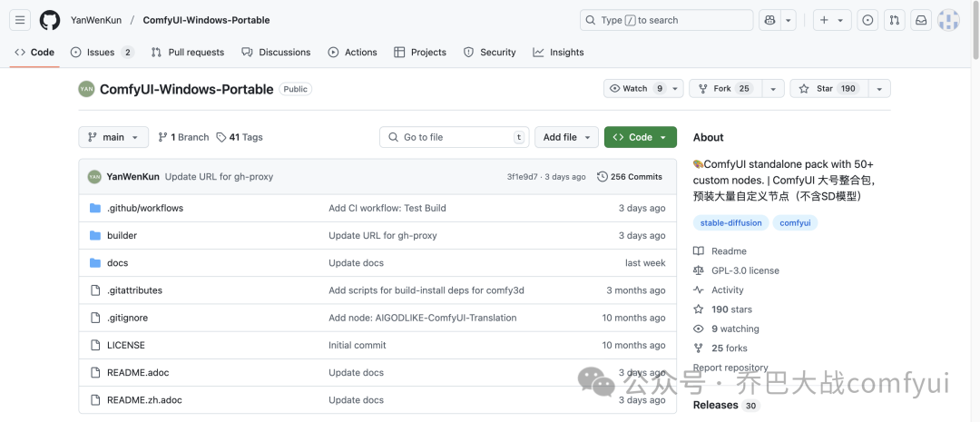Open the Watch notifications dropdown

[x=643, y=89]
